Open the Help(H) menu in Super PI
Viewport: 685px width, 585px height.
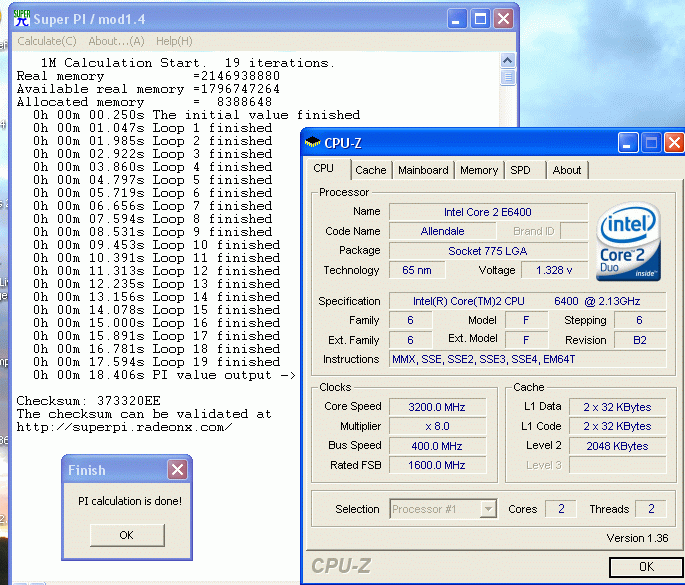click(174, 41)
